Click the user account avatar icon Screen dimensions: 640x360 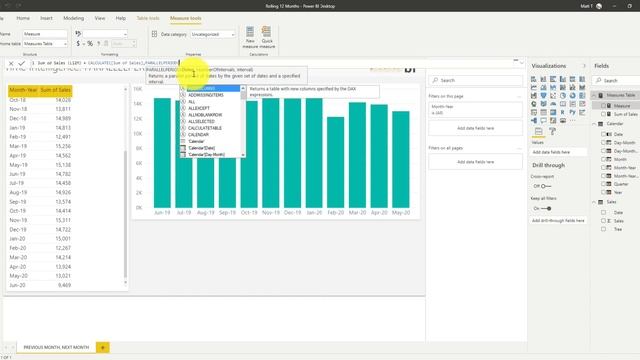599,6
